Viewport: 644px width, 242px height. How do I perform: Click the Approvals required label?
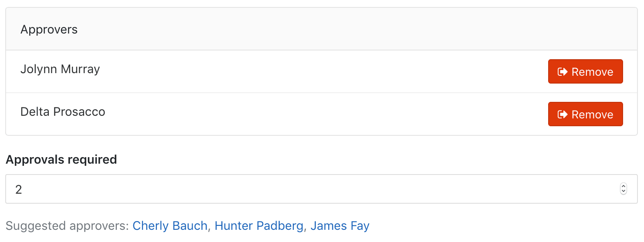(x=61, y=160)
